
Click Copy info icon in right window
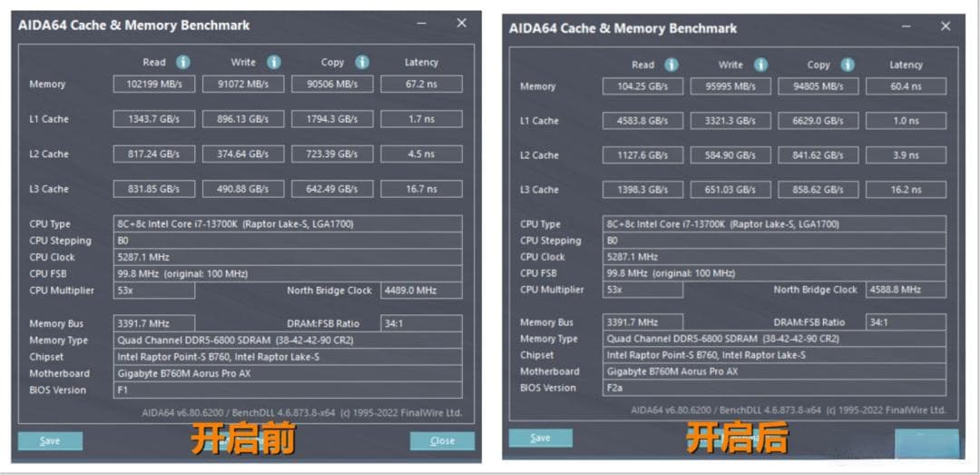pyautogui.click(x=848, y=64)
